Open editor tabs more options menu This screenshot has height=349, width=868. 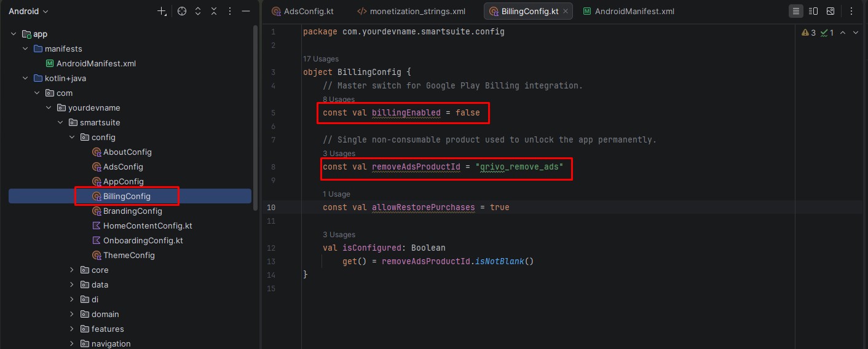tap(853, 11)
